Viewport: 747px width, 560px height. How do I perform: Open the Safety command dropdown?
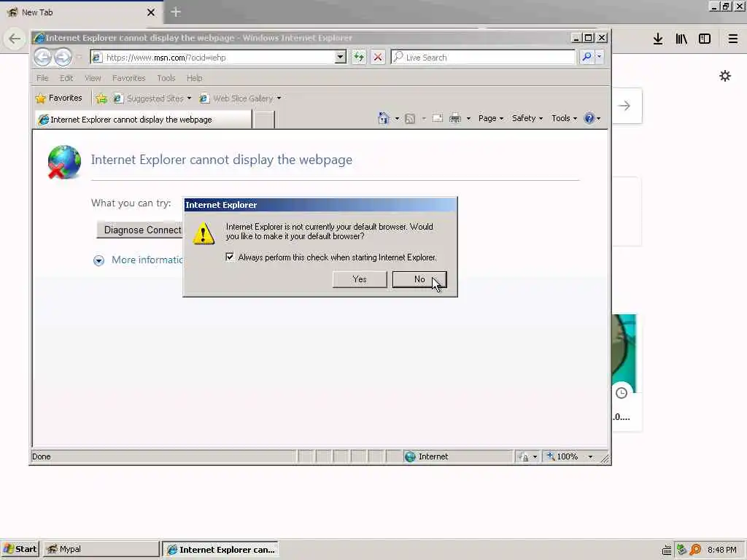527,118
